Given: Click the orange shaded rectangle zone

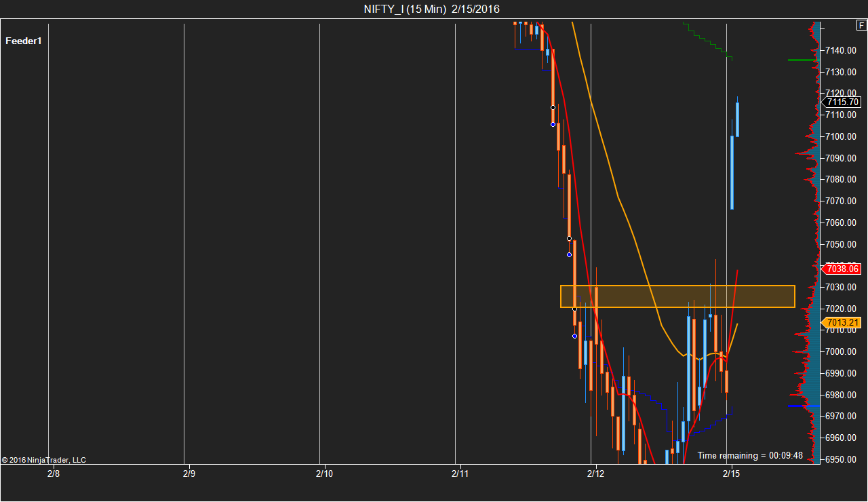Looking at the screenshot, I should (677, 296).
